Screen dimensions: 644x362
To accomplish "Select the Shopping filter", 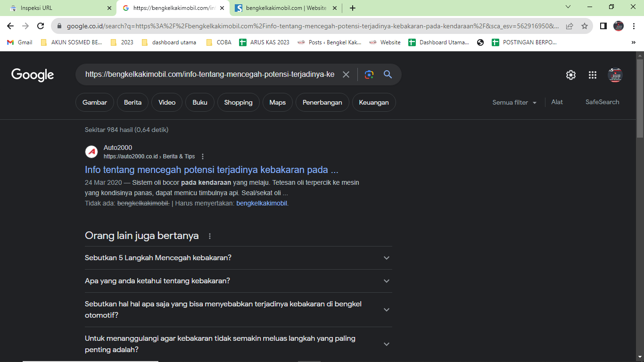I will 239,102.
